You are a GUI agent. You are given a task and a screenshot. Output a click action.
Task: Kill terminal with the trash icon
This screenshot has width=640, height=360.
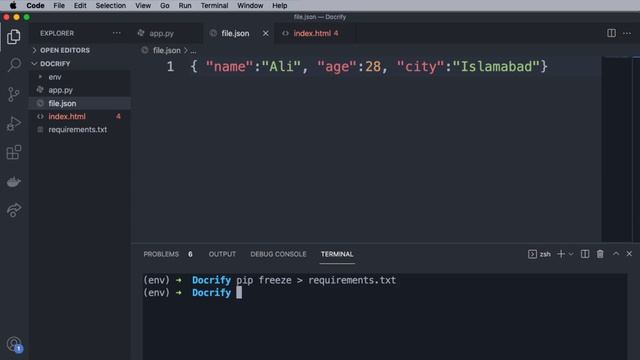coord(600,254)
